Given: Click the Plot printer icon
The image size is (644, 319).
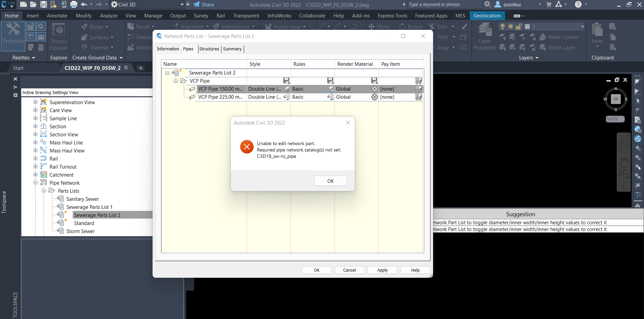Looking at the screenshot, I should 74,4.
